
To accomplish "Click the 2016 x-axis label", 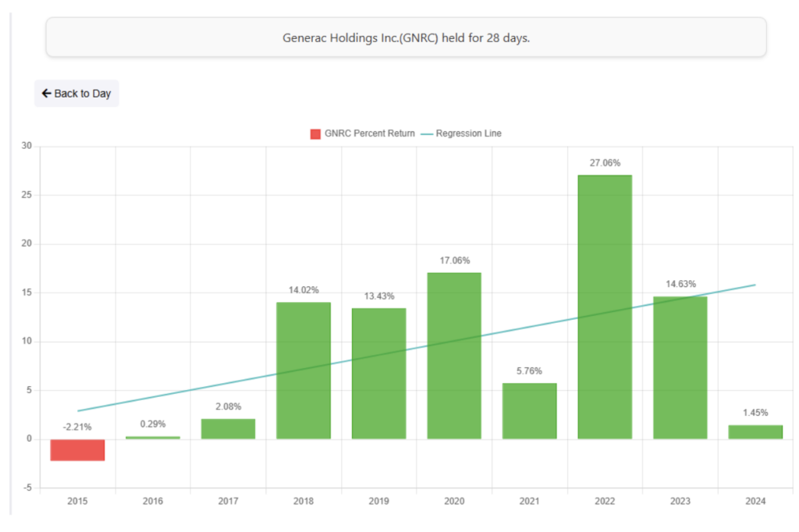I will tap(153, 502).
